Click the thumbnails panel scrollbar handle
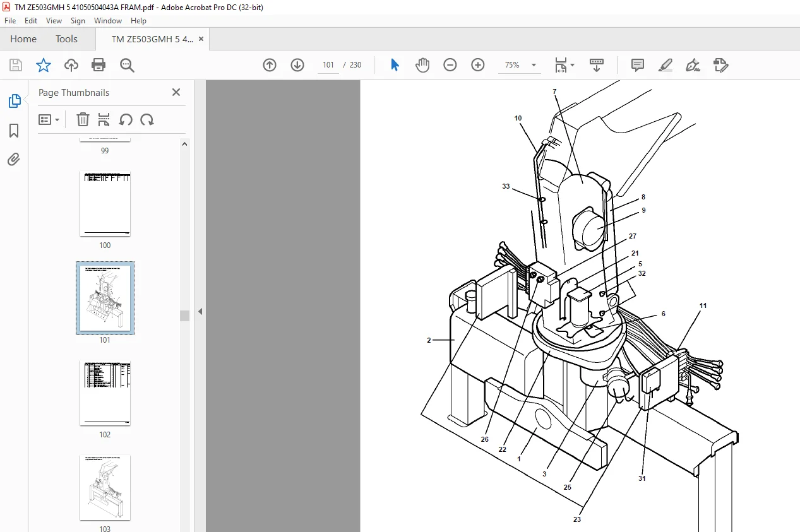 pos(185,316)
